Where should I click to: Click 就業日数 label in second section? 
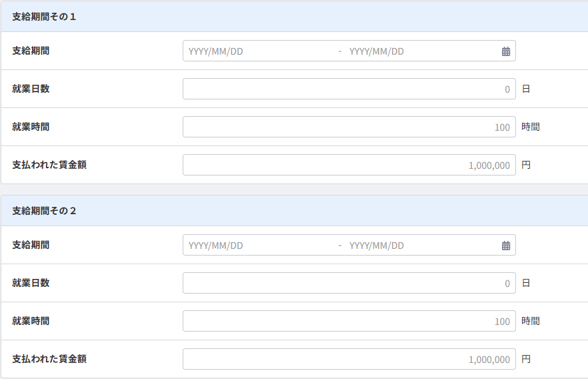point(31,282)
